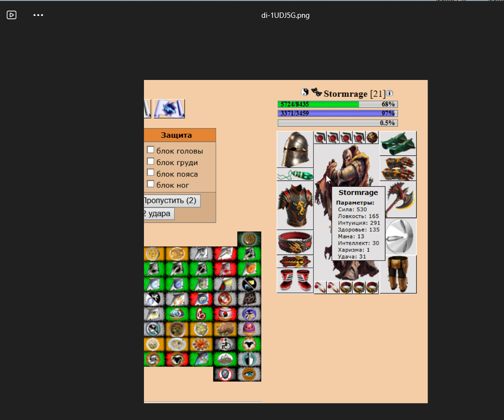Image resolution: width=504 pixels, height=420 pixels.
Task: Inspect the red and gold bracelet item
Action: [x=295, y=262]
